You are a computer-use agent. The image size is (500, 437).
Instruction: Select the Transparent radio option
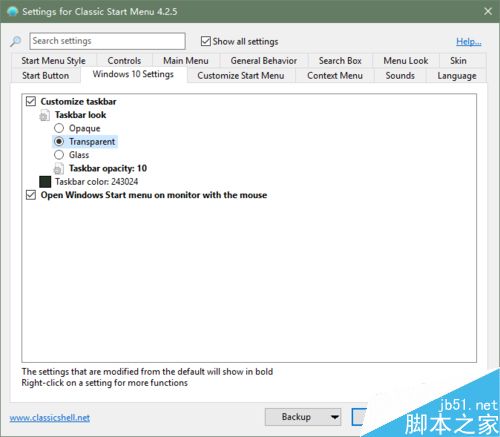59,141
